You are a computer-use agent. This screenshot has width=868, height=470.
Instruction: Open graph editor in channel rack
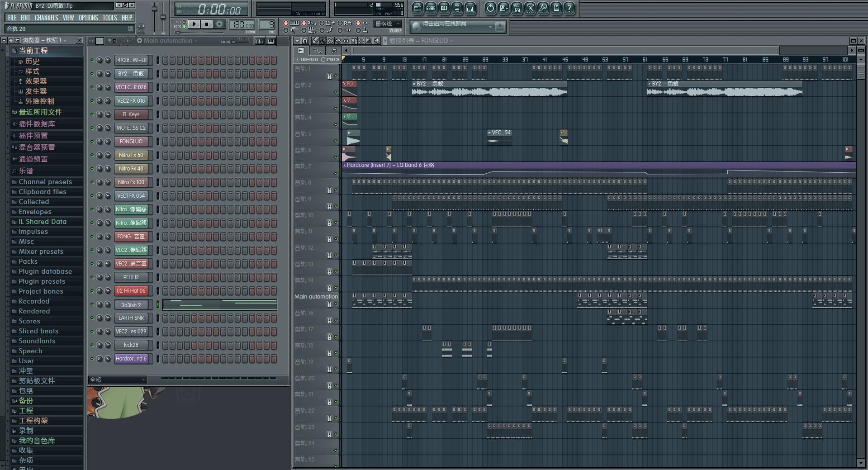[x=259, y=41]
